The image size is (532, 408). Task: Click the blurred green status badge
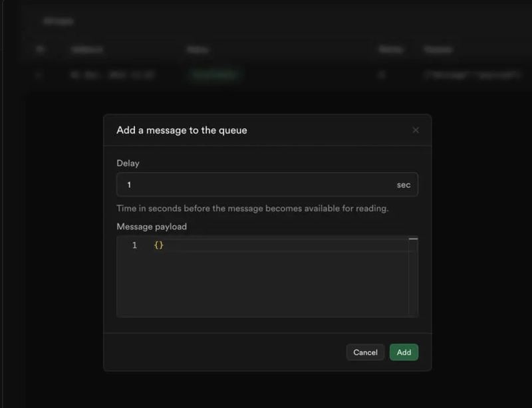(x=215, y=74)
